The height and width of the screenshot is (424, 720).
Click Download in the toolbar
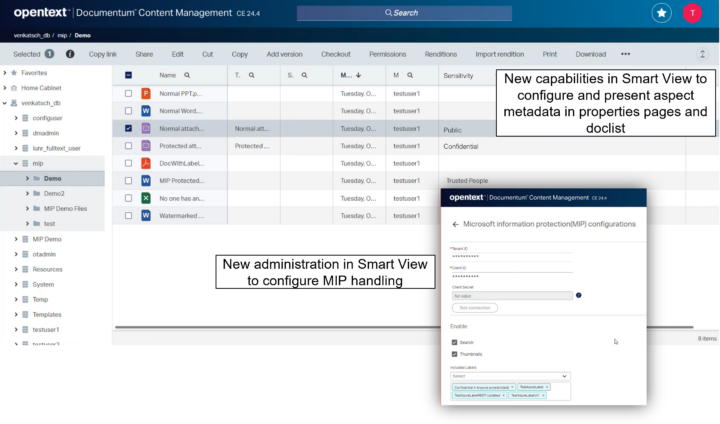tap(591, 54)
